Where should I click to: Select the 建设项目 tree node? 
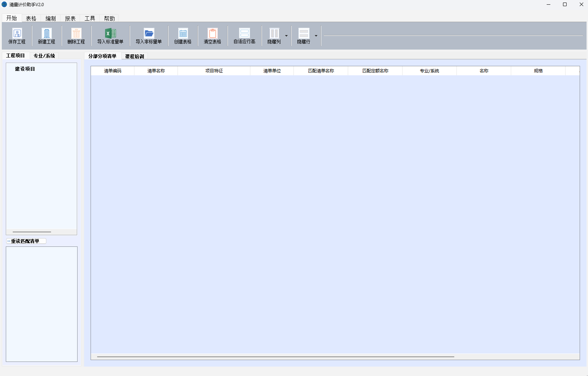[x=25, y=69]
